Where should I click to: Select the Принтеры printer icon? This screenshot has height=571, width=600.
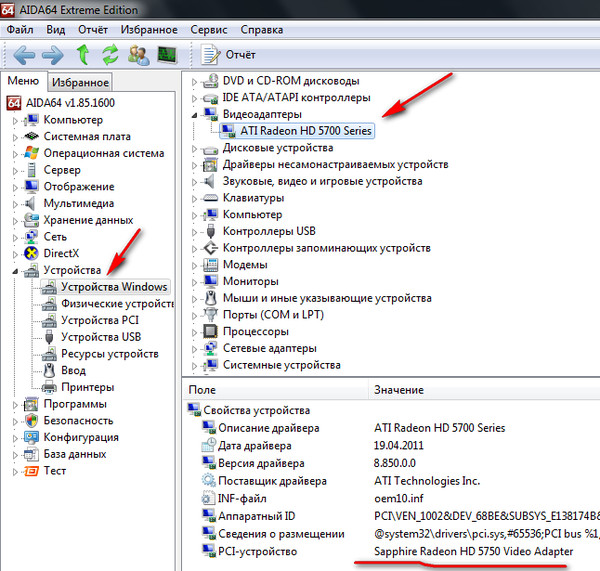point(49,387)
